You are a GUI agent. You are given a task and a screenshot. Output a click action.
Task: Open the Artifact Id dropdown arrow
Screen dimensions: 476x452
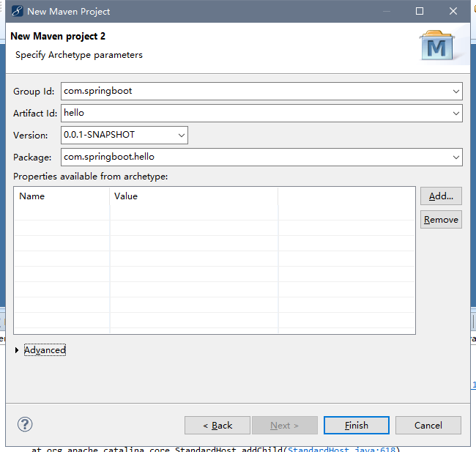[x=456, y=114]
